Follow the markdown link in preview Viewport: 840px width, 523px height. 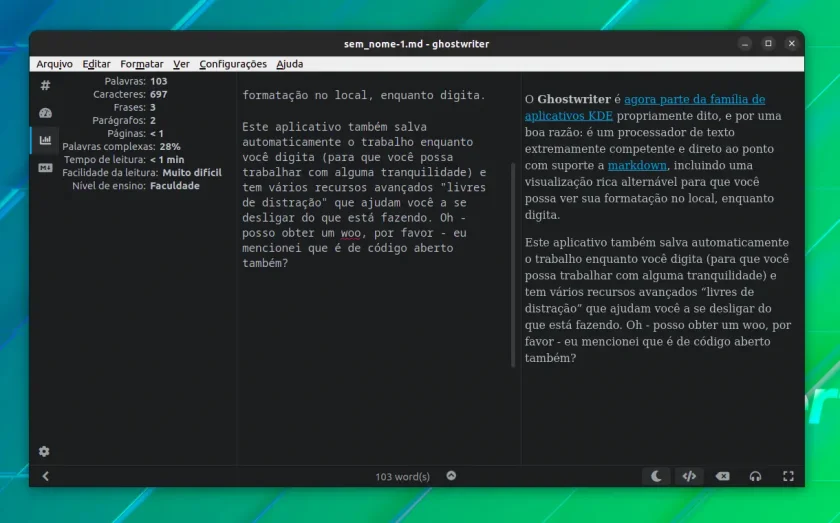pyautogui.click(x=637, y=165)
